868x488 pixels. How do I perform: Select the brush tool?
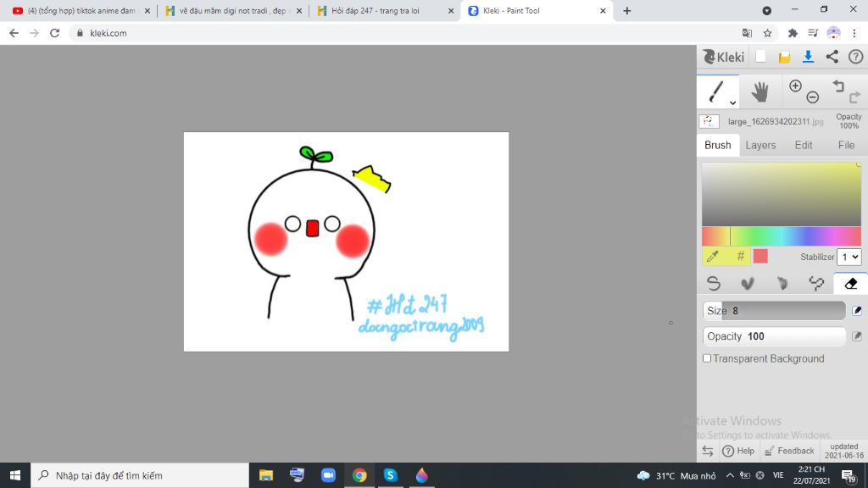716,91
